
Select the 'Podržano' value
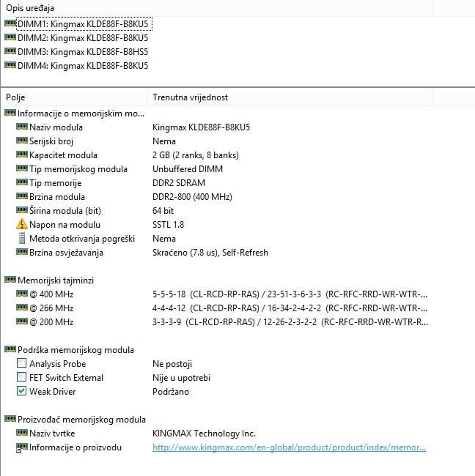coord(171,392)
